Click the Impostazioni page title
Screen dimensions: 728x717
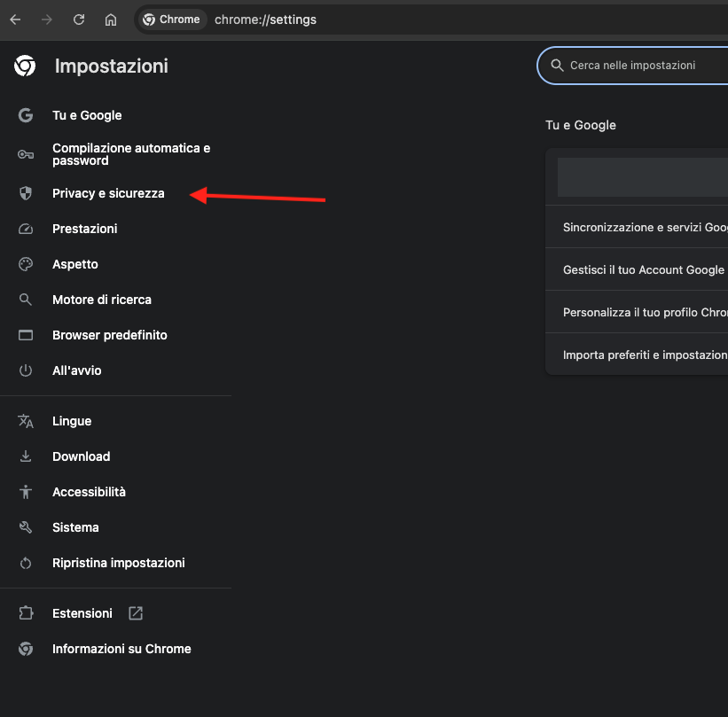pos(112,66)
